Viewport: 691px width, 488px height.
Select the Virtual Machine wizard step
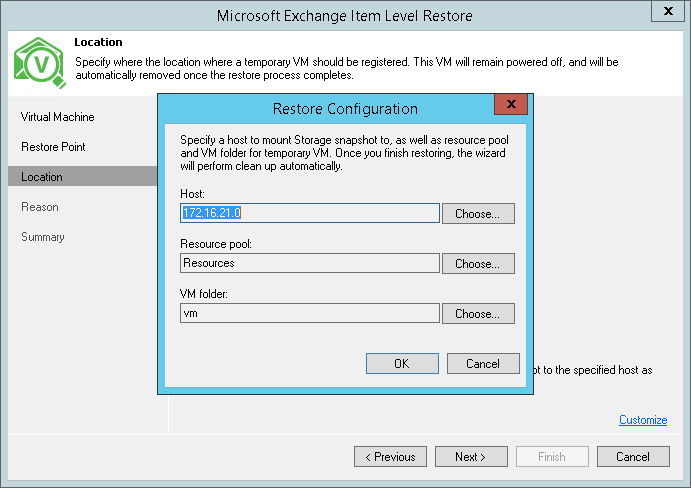[57, 117]
